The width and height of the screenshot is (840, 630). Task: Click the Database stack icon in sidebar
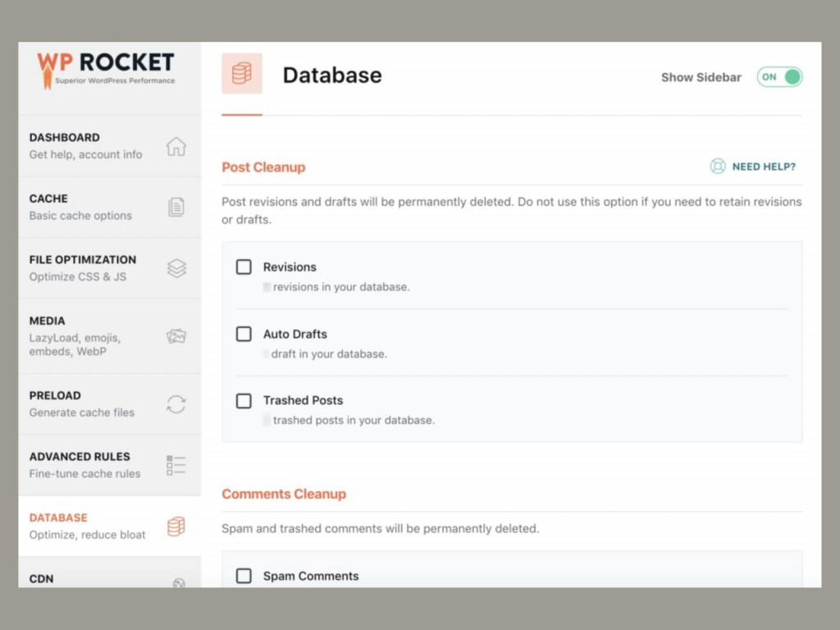click(176, 526)
